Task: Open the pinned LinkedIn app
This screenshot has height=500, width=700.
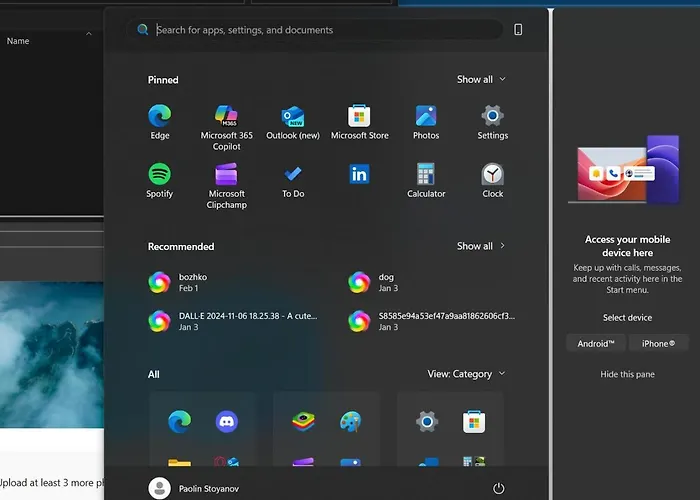Action: tap(359, 175)
